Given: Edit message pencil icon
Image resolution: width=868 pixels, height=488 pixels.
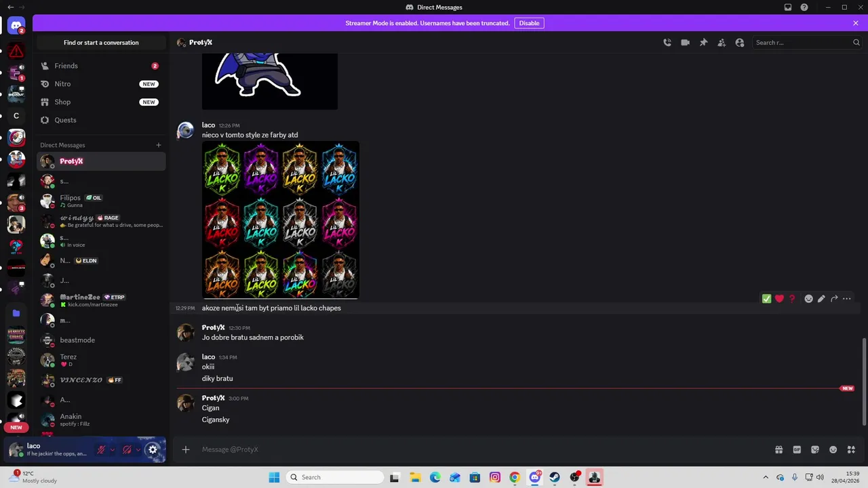Looking at the screenshot, I should (821, 299).
